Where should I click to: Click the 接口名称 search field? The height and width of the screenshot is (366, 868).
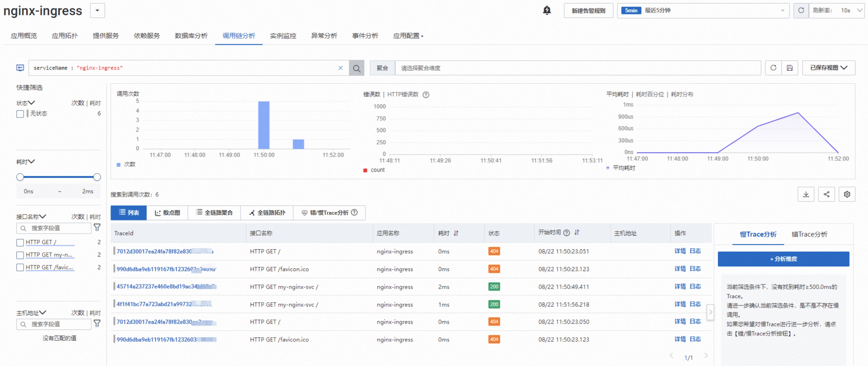click(x=54, y=228)
